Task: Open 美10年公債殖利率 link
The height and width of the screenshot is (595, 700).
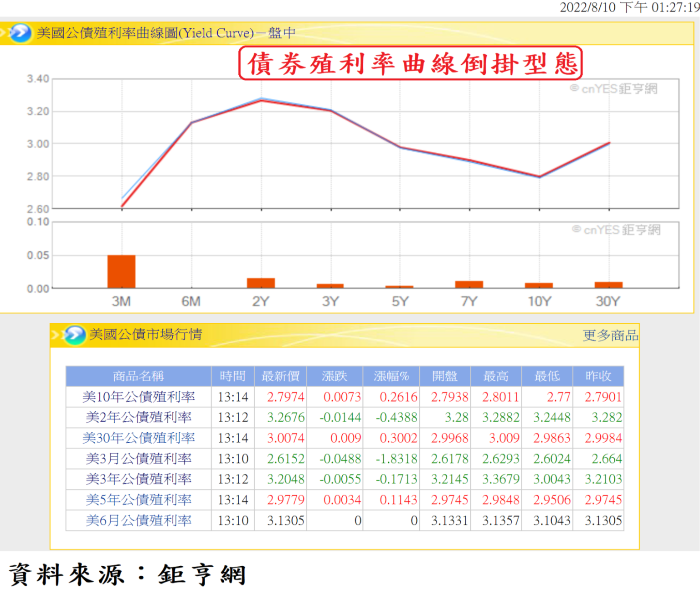Action: 139,397
